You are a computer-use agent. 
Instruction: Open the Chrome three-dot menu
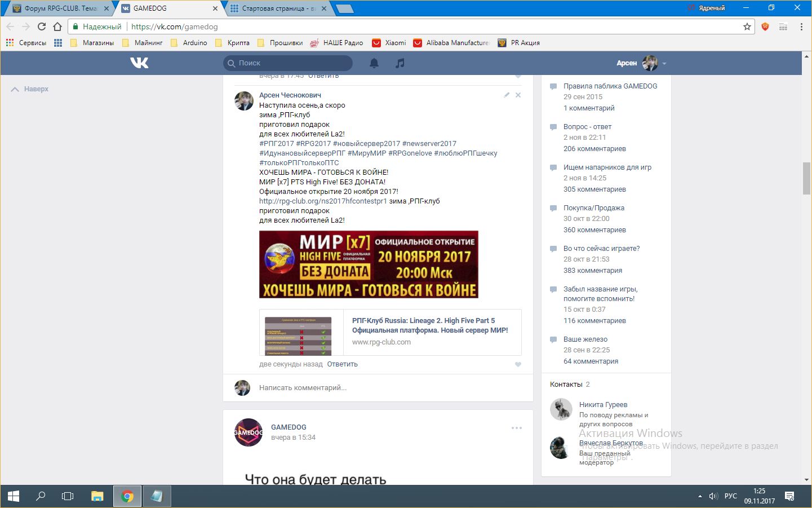click(x=801, y=26)
